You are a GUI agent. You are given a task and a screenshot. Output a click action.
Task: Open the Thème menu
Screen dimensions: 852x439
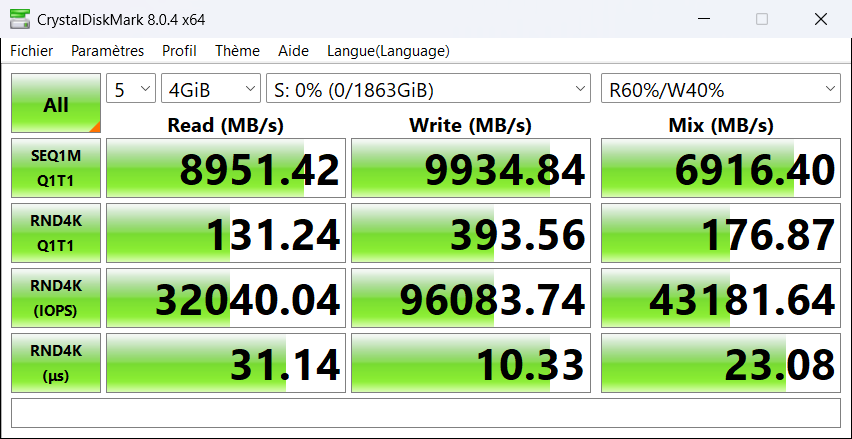237,51
